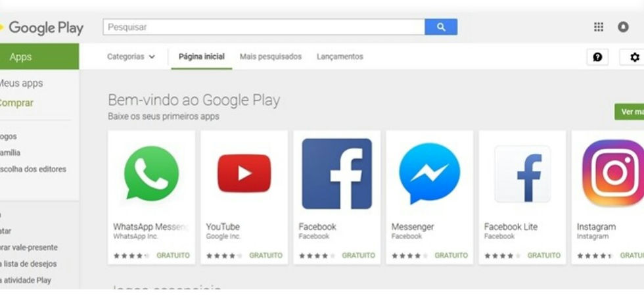Click the green Ver mais button

630,112
